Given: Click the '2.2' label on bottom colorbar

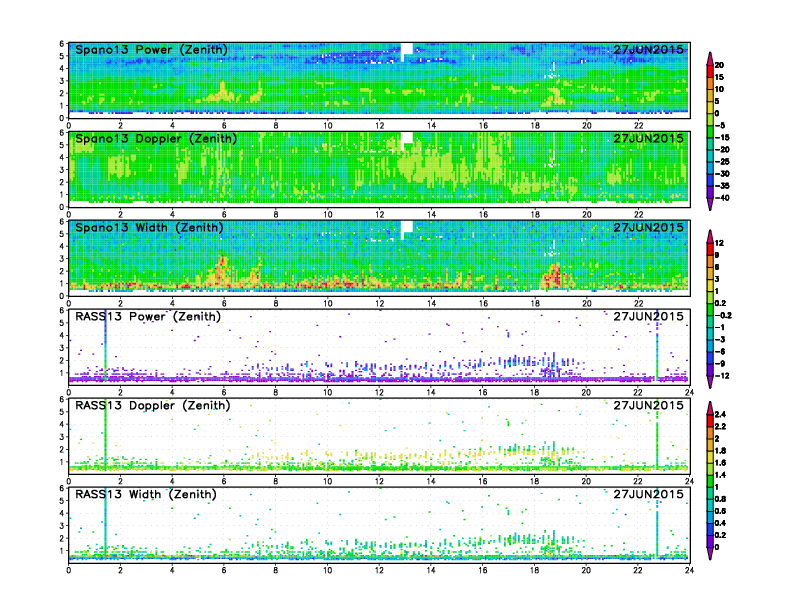Looking at the screenshot, I should pyautogui.click(x=721, y=426).
